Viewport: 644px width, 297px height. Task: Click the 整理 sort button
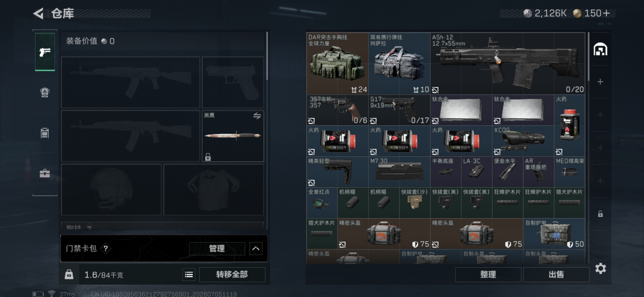(488, 274)
